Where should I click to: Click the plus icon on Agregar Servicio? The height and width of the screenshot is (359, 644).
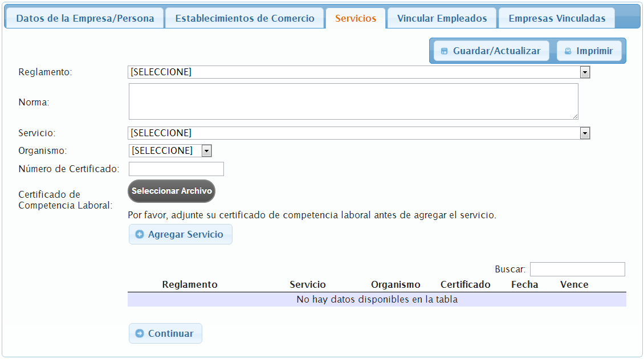click(140, 235)
